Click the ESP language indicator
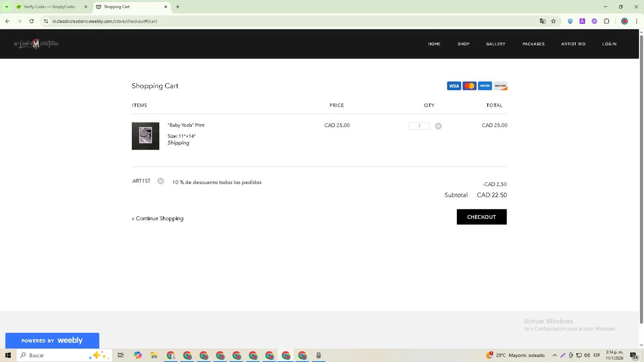Viewport: 644px width, 362px height. point(597,355)
